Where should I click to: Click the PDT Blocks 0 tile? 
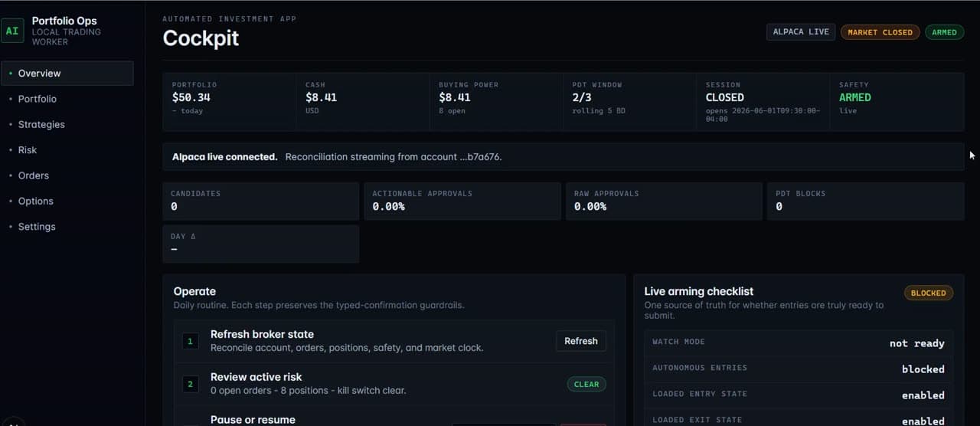pyautogui.click(x=866, y=201)
